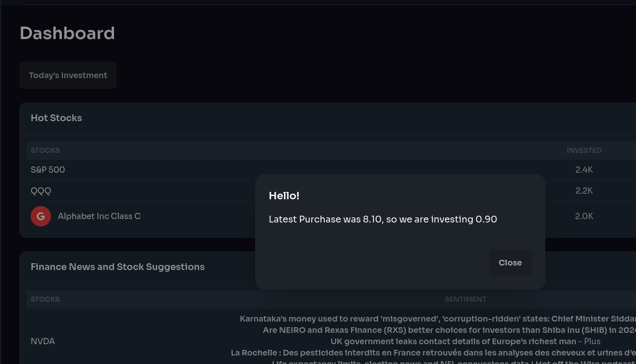Image resolution: width=636 pixels, height=364 pixels.
Task: Click the INVESTED column header
Action: click(x=584, y=151)
